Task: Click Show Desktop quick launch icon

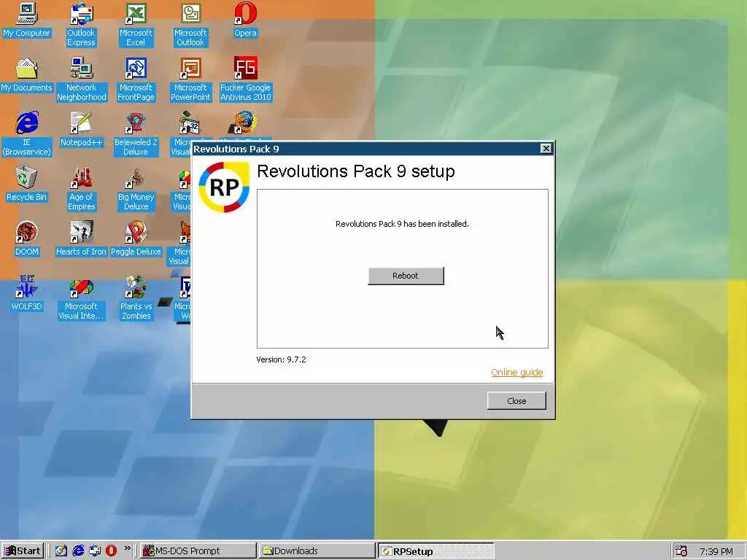Action: pos(61,551)
